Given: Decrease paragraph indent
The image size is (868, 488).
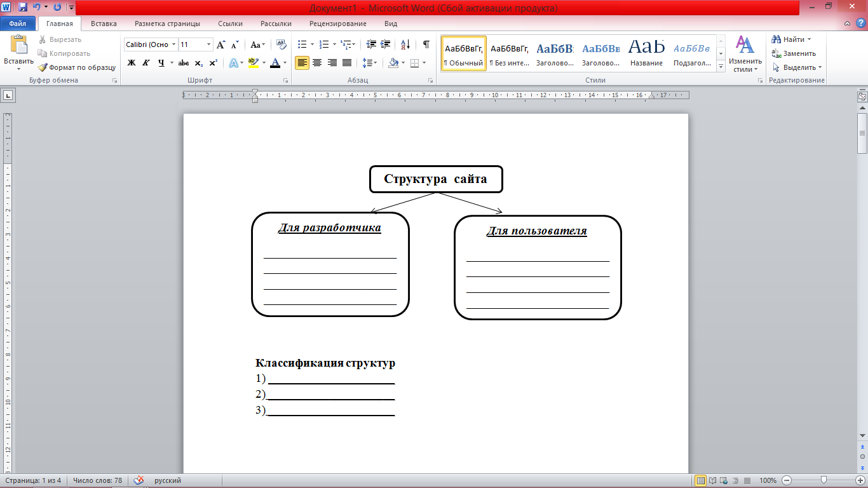Looking at the screenshot, I should (x=372, y=44).
